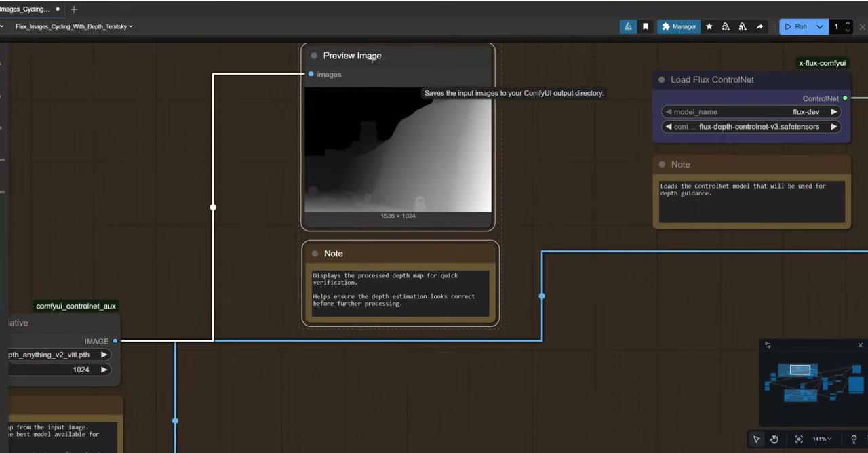This screenshot has width=868, height=453.
Task: Increase the batch count with up arrow
Action: click(x=848, y=24)
